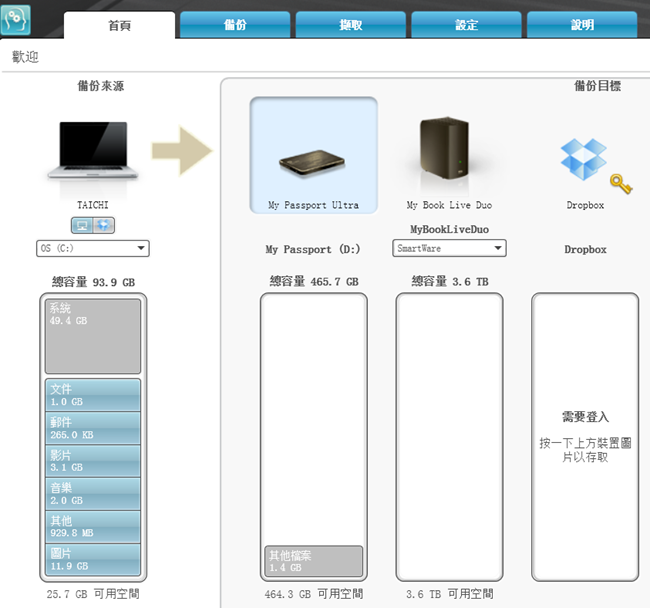650x608 pixels.
Task: Click the 需要登入 Dropbox login panel
Action: pos(585,436)
